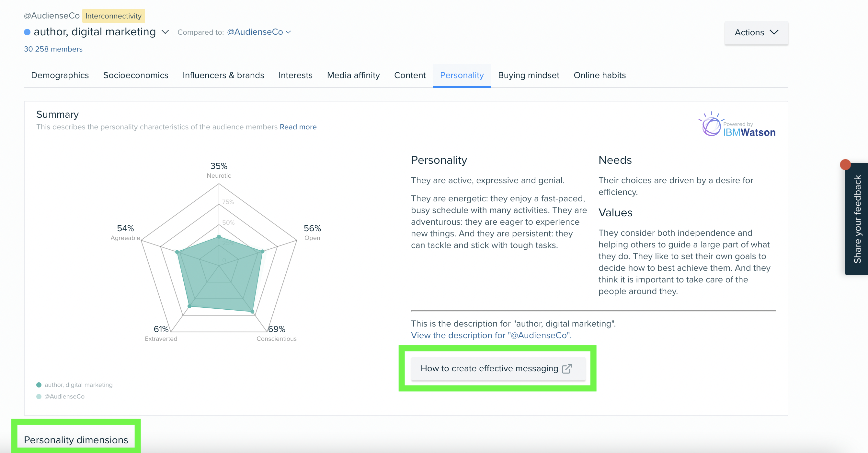Open View the description for @AudienseCo link

[x=491, y=335]
